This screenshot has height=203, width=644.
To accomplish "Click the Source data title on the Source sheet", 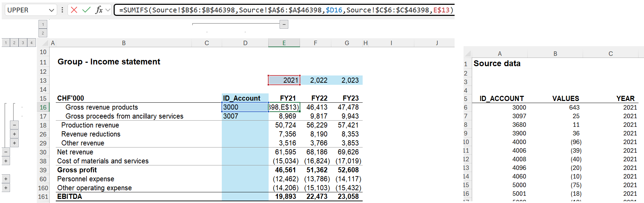I will [x=497, y=63].
